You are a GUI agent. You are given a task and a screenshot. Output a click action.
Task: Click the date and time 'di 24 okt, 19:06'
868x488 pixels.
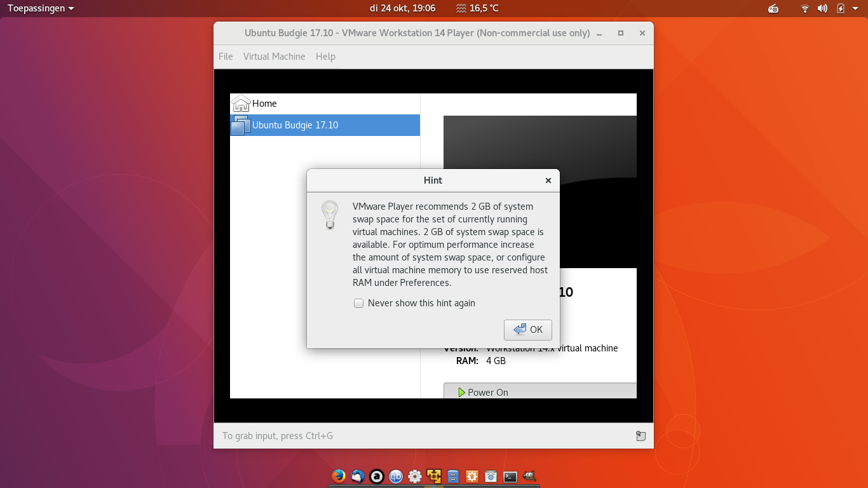[402, 8]
